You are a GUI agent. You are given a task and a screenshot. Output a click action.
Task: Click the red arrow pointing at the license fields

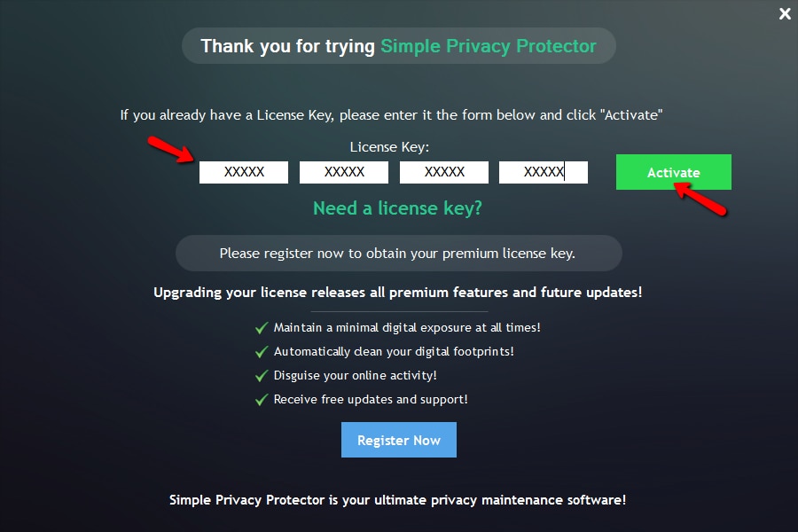171,149
